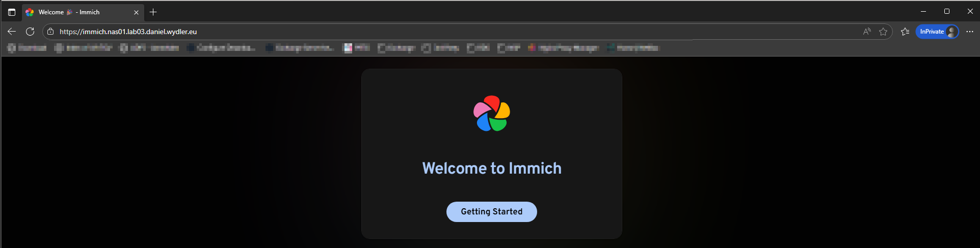Click the Welcome to Immich heading
980x248 pixels.
491,168
